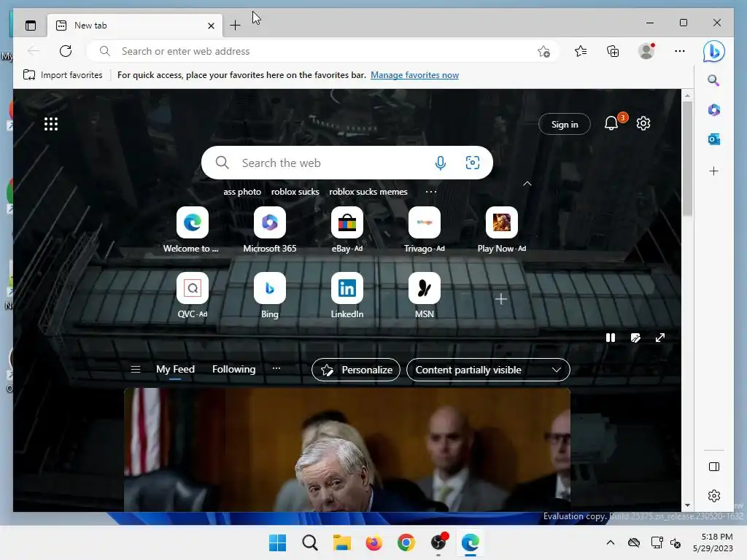Start voice search microphone
747x560 pixels.
point(441,163)
